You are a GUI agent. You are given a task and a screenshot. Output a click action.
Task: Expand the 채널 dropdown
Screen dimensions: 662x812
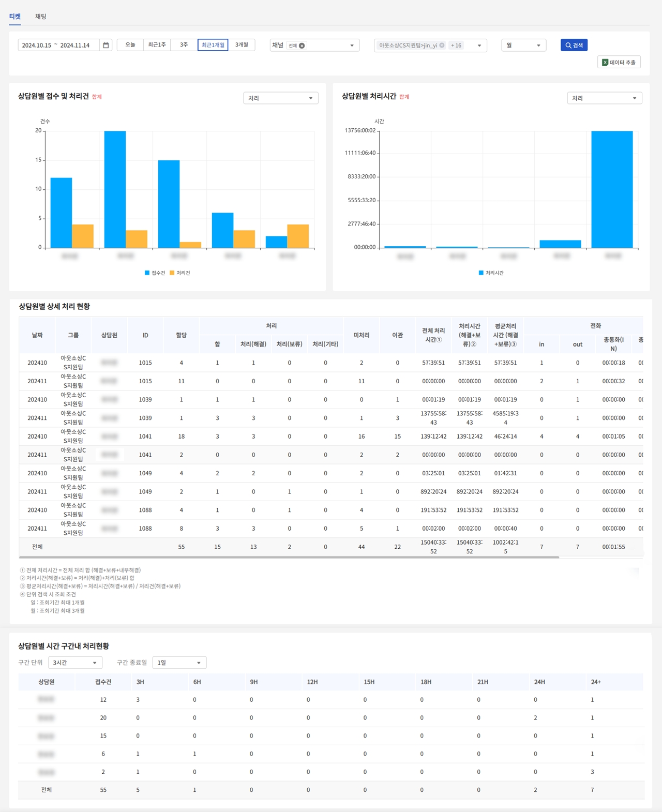click(352, 46)
